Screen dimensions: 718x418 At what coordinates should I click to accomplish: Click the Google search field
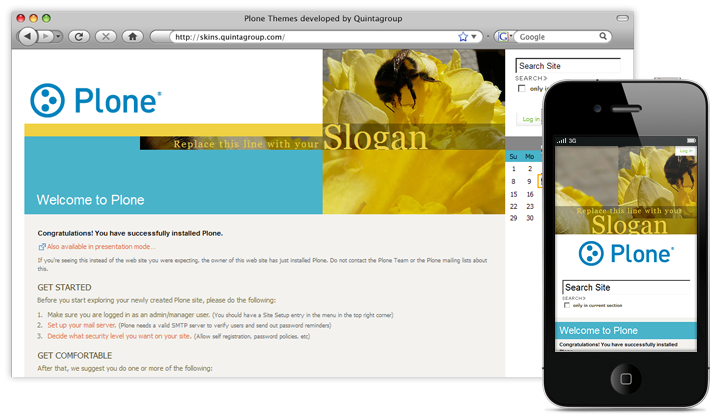pos(556,37)
